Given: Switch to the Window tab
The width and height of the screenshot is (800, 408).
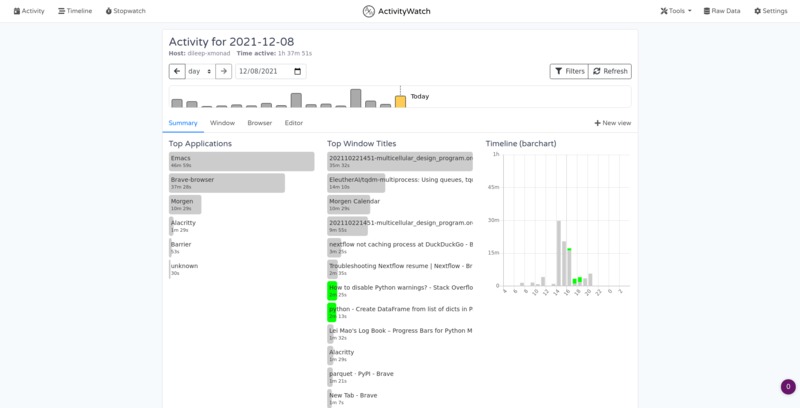Looking at the screenshot, I should [x=222, y=123].
